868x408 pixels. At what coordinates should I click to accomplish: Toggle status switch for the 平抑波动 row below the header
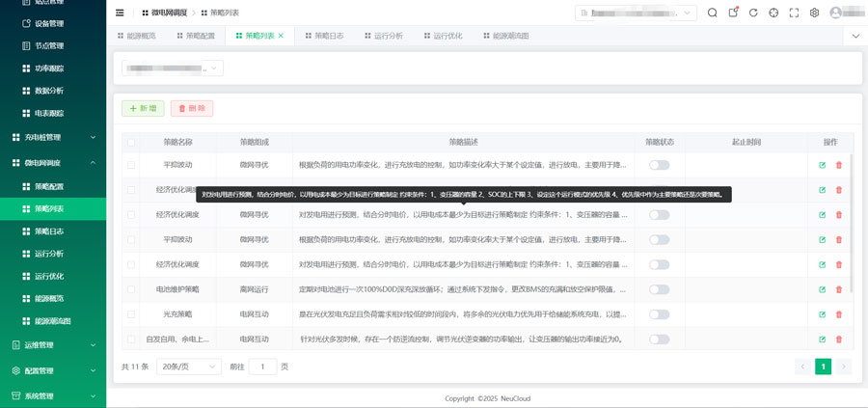660,165
